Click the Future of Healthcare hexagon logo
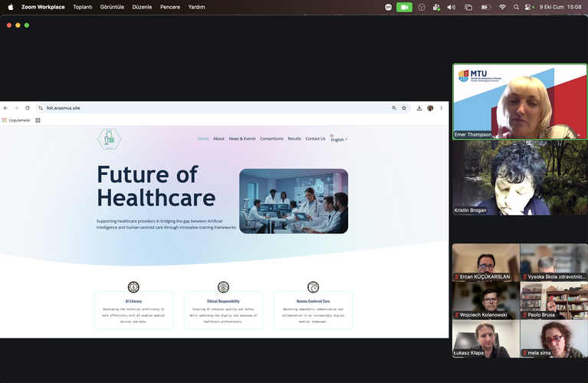 pos(109,139)
